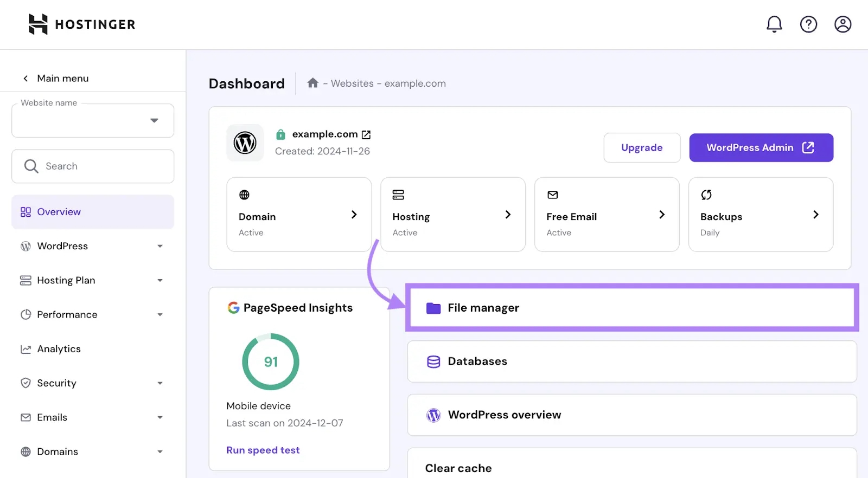Open the help question mark icon

coord(808,24)
